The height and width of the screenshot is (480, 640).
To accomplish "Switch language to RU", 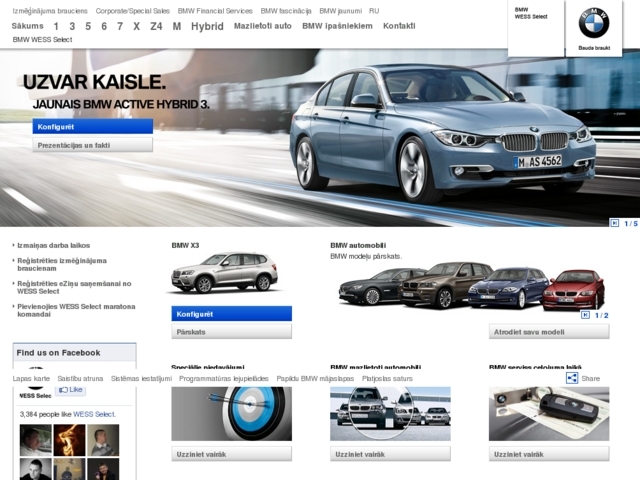I will [x=374, y=11].
